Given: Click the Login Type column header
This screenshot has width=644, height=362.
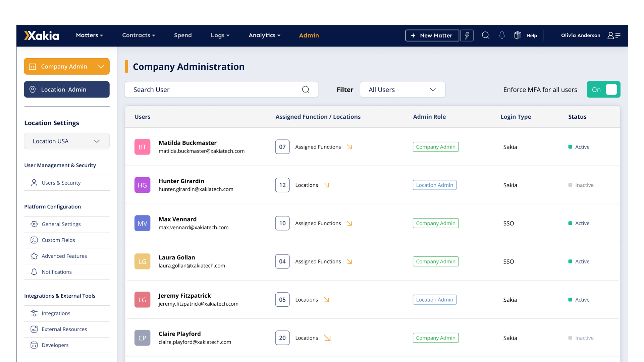Looking at the screenshot, I should pos(516,117).
